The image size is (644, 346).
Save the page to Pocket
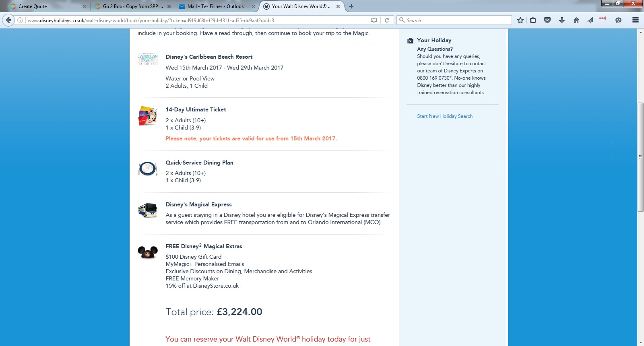pos(547,20)
